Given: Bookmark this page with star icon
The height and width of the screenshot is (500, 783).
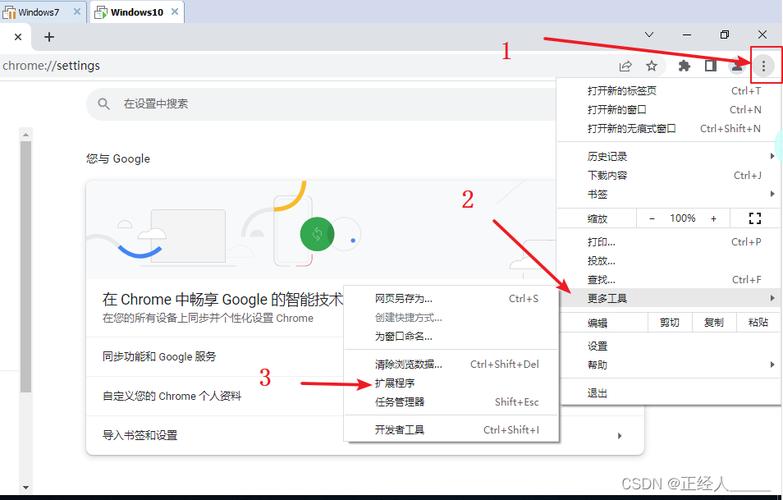Looking at the screenshot, I should [x=651, y=65].
